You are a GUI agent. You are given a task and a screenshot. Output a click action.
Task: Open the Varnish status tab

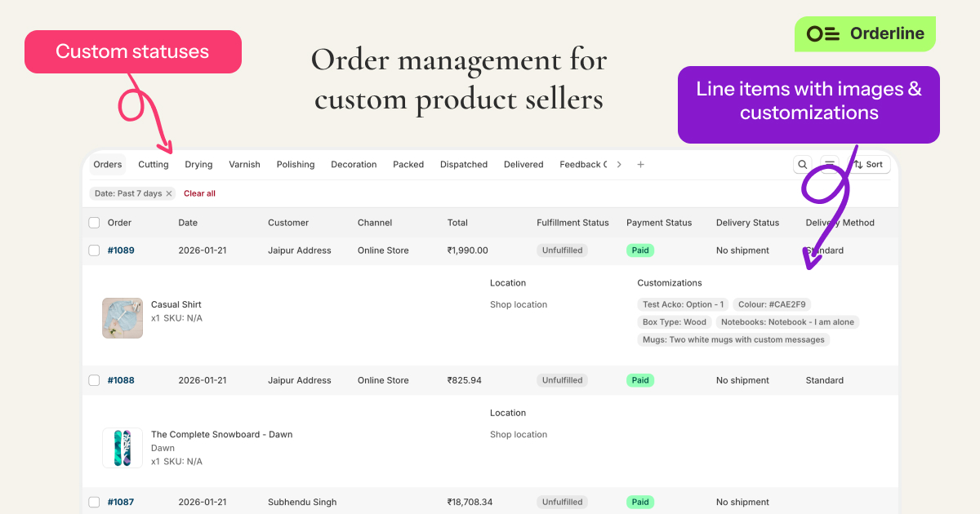[x=244, y=164]
